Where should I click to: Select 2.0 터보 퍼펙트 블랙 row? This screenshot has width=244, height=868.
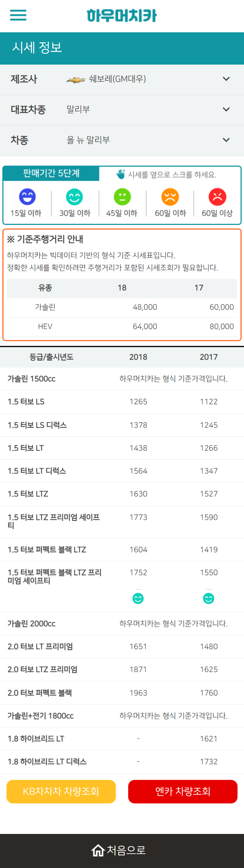[122, 692]
